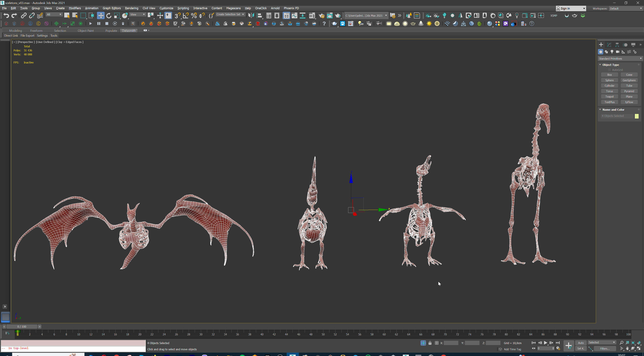The image size is (644, 356).
Task: Collapse the Object Type rollout
Action: [x=610, y=65]
